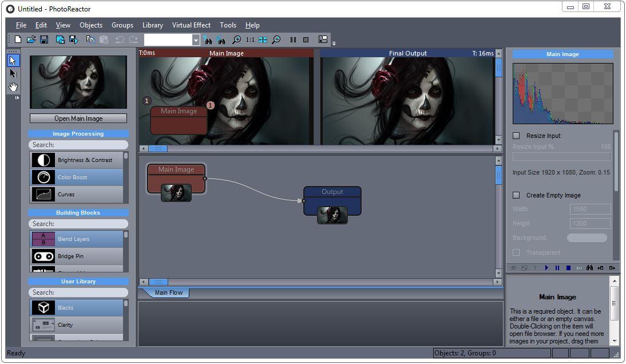
Task: Click the Width input field
Action: tap(590, 209)
